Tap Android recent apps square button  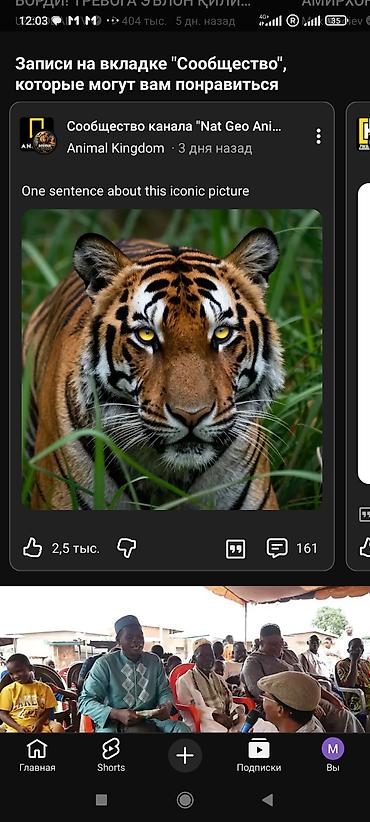(x=102, y=799)
